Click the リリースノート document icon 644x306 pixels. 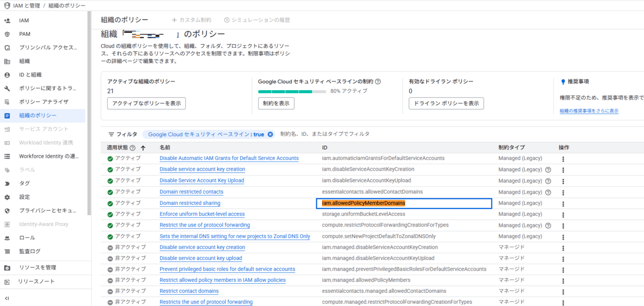pyautogui.click(x=7, y=282)
